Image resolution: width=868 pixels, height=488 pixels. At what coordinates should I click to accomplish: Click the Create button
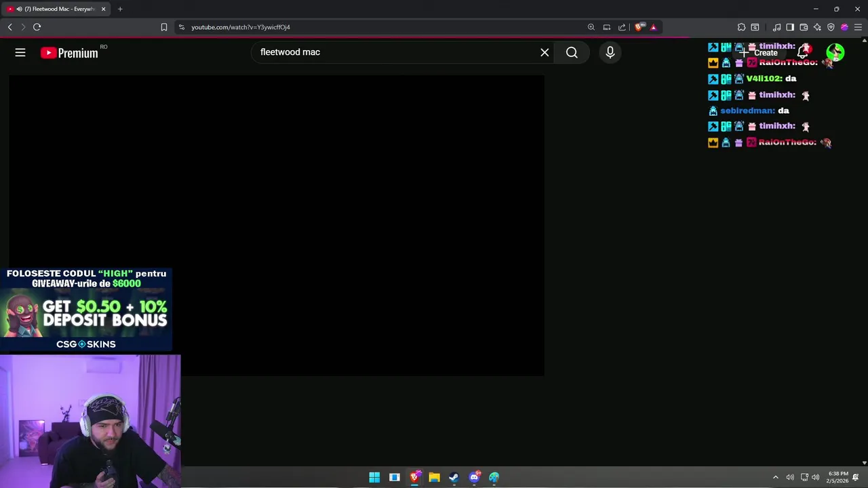(759, 53)
